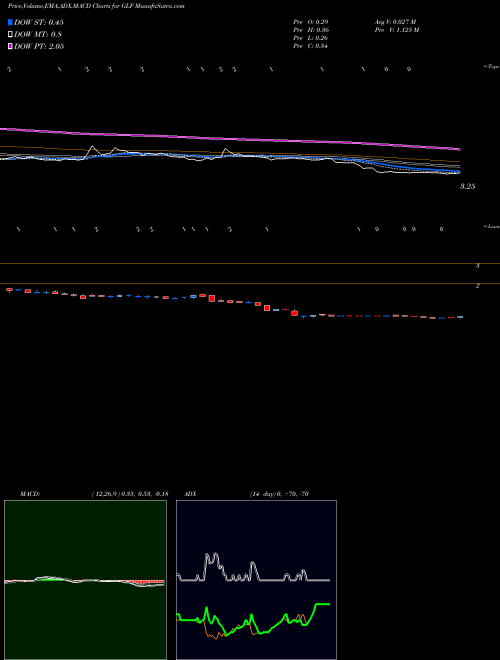Image resolution: width=500 pixels, height=660 pixels.
Task: Click the white DOW MT legend swatch
Action: click(x=11, y=35)
